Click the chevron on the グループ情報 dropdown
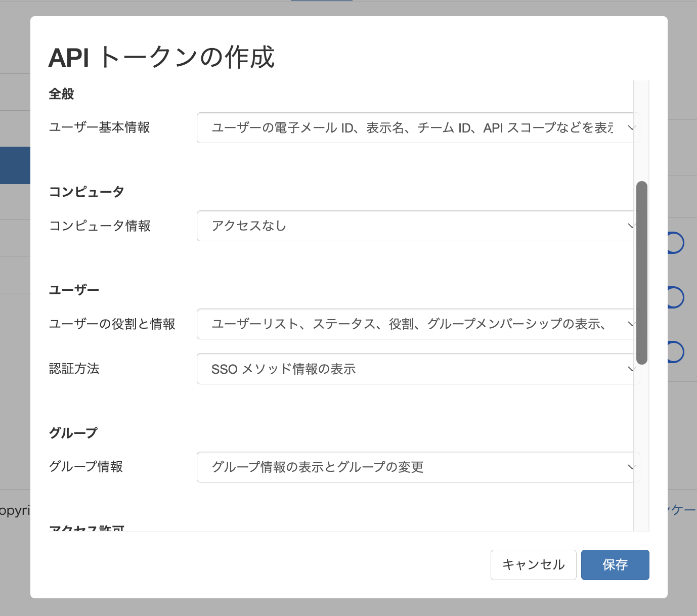697x616 pixels. [x=630, y=467]
